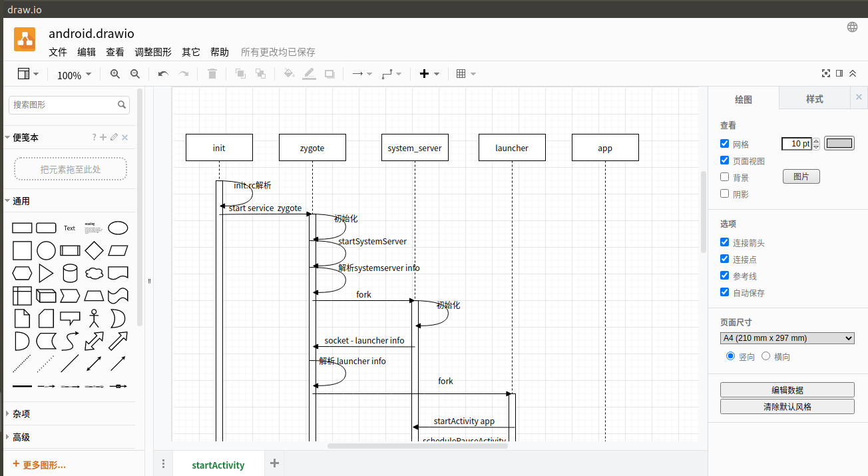Select the diamond shape in General palette
The image size is (868, 476).
[94, 250]
